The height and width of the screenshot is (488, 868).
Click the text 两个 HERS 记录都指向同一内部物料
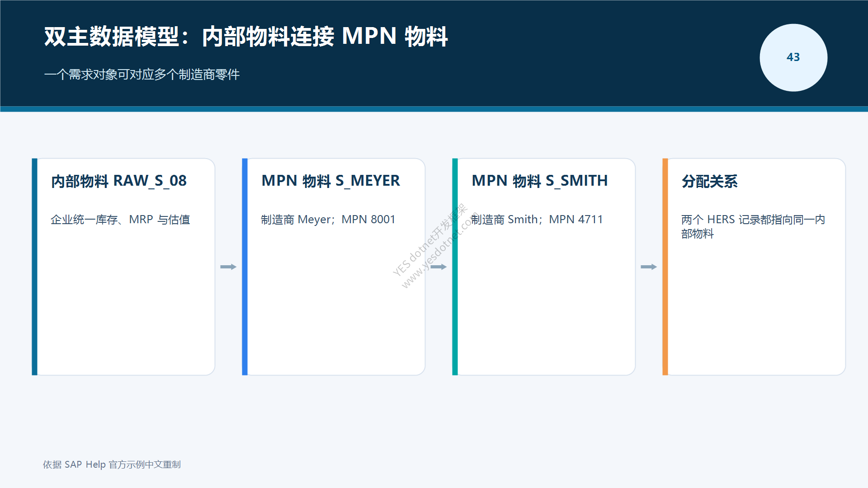(x=753, y=226)
